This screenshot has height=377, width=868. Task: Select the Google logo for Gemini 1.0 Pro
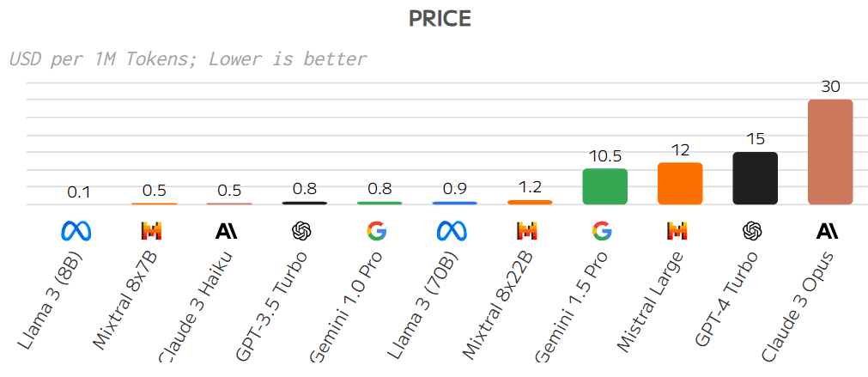click(377, 231)
